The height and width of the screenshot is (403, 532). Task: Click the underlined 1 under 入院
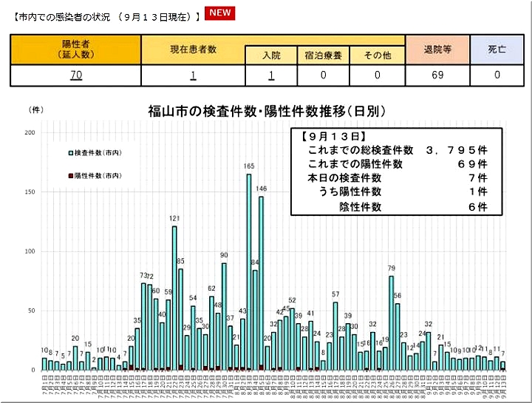click(271, 75)
